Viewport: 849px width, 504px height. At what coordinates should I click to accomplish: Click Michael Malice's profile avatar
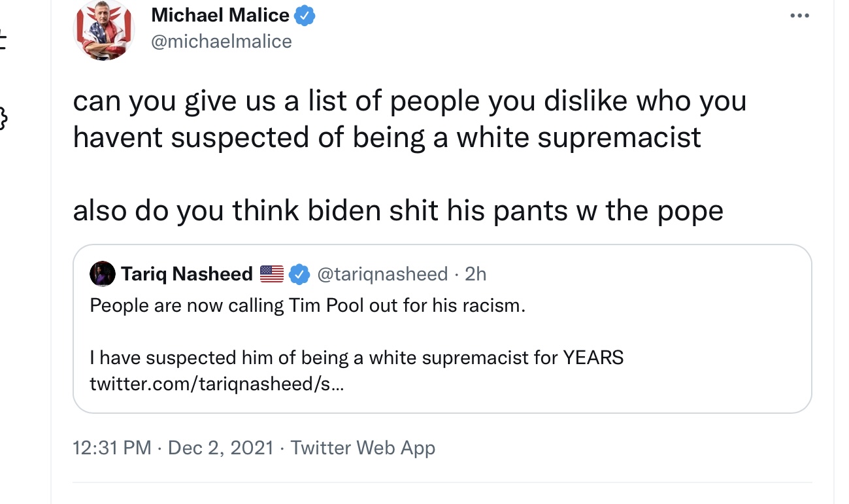[105, 30]
